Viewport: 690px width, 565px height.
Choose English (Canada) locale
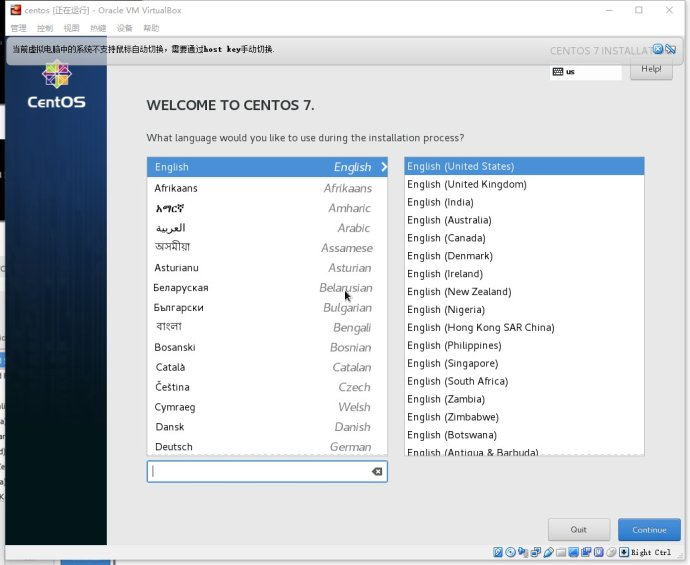(x=524, y=238)
